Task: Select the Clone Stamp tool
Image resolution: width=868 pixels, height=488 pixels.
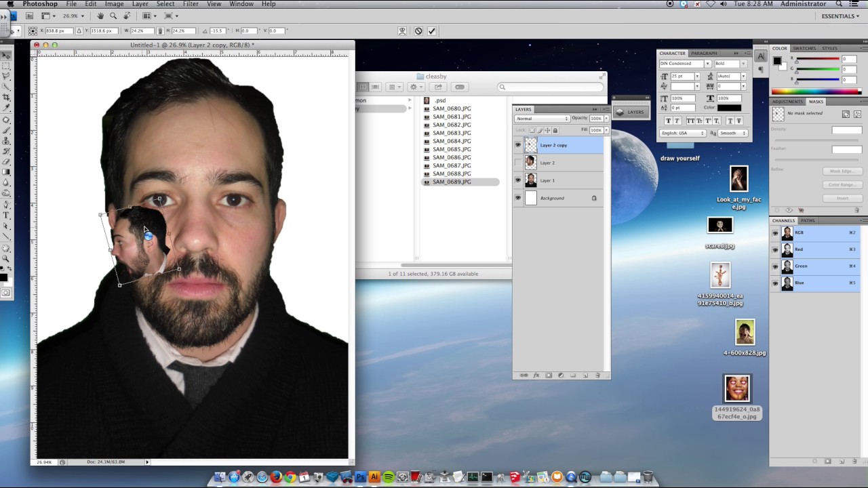Action: click(6, 140)
